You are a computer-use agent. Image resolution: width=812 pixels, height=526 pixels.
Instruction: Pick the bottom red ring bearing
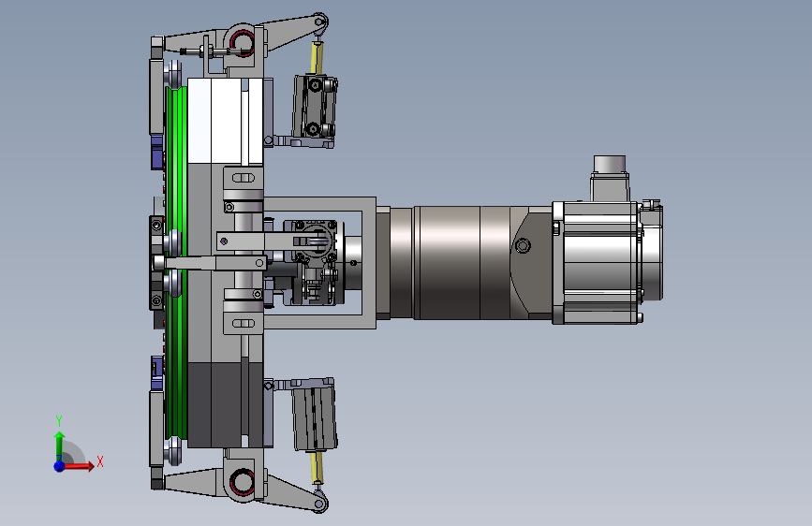tap(243, 481)
